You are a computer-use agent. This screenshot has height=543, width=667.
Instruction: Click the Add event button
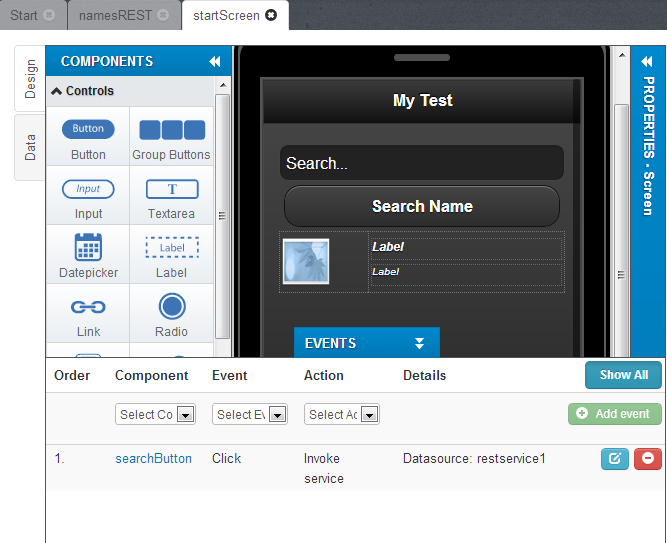click(614, 414)
